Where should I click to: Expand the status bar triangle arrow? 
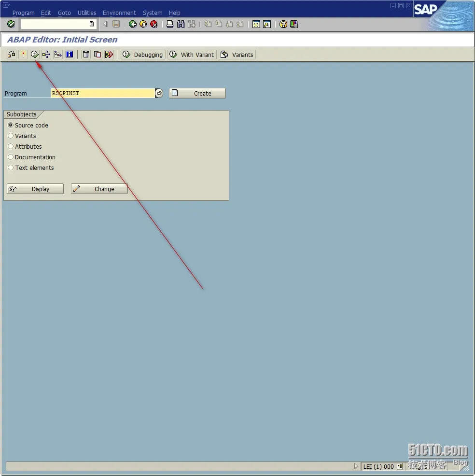click(x=356, y=466)
